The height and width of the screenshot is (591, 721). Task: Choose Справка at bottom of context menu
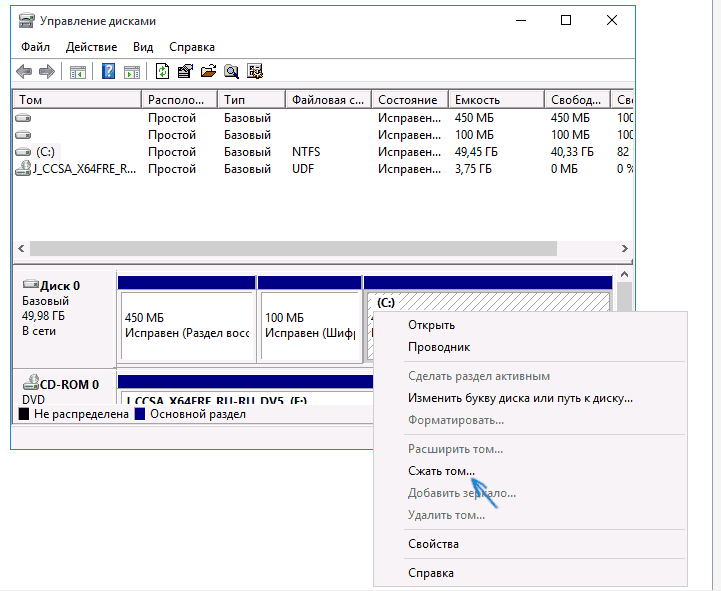tap(431, 573)
